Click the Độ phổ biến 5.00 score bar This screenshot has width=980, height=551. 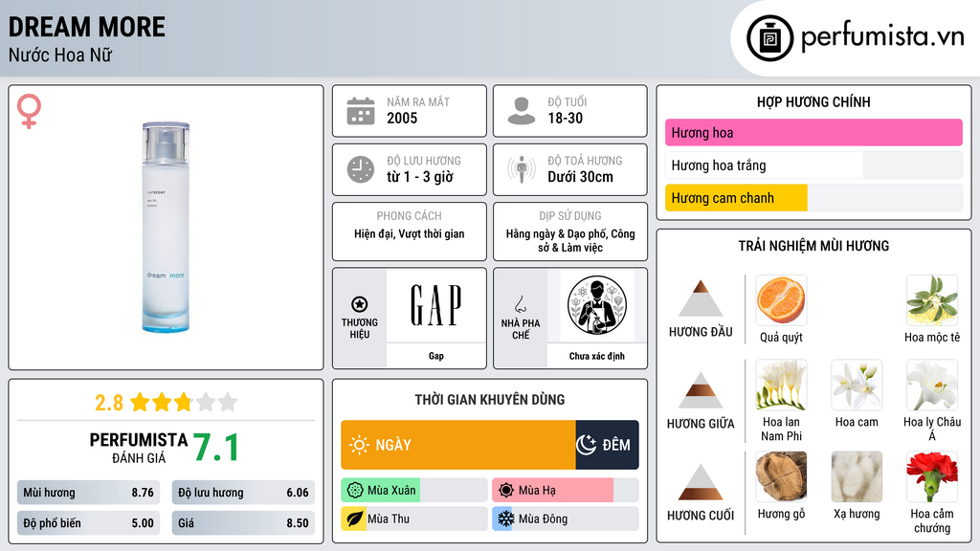coord(88,523)
